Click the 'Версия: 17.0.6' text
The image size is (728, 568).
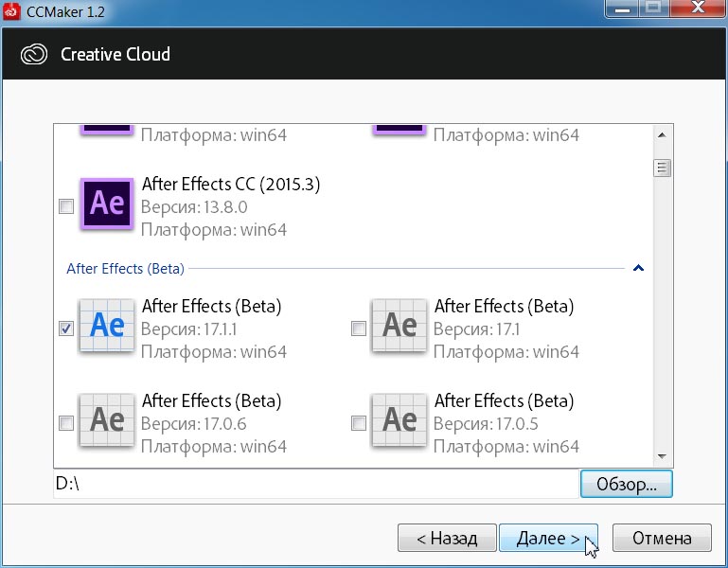pos(194,424)
